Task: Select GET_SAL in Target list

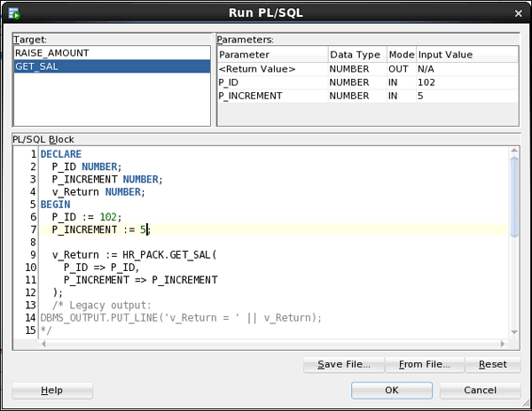Action: pyautogui.click(x=112, y=66)
